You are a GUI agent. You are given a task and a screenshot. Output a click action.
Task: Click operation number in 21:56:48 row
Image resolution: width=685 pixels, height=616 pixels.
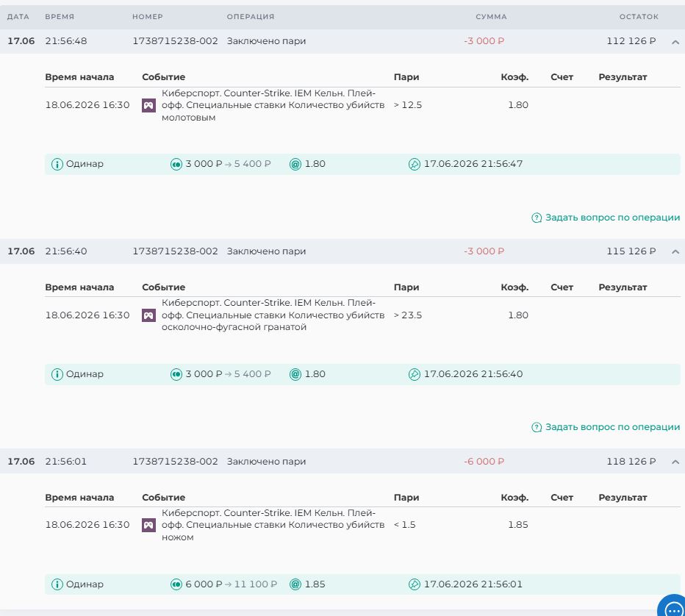pos(175,41)
